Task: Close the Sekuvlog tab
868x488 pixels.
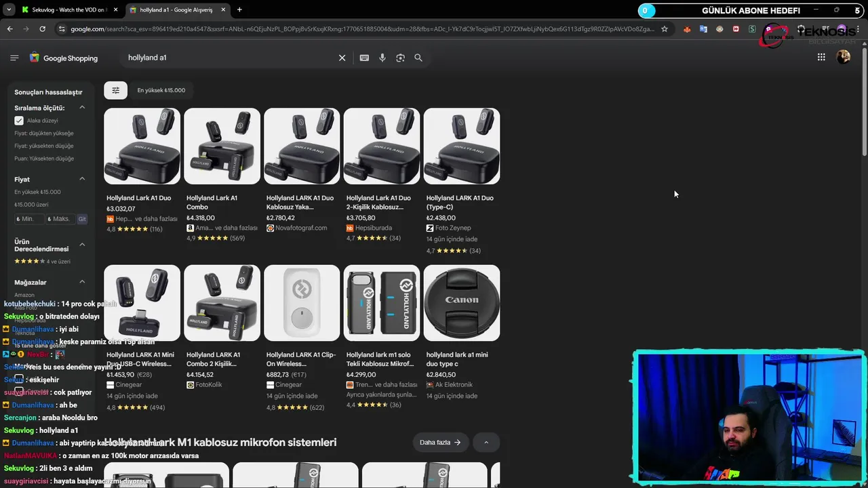Action: (115, 9)
